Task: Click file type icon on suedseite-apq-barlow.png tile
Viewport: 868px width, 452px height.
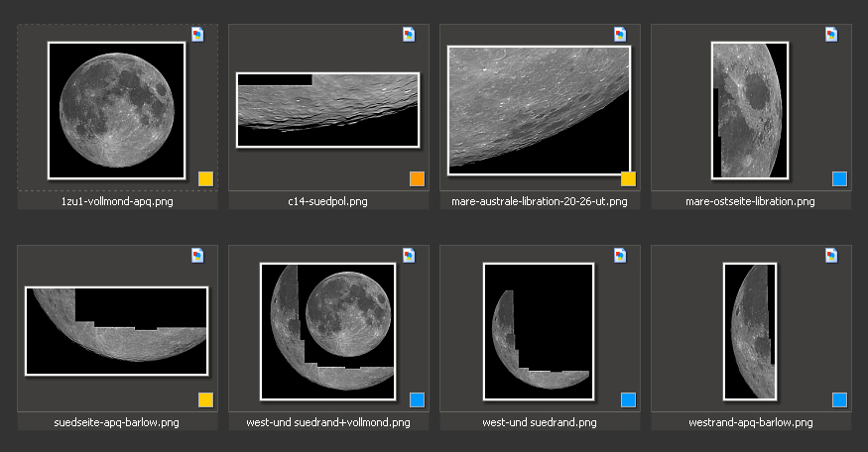Action: tap(197, 256)
